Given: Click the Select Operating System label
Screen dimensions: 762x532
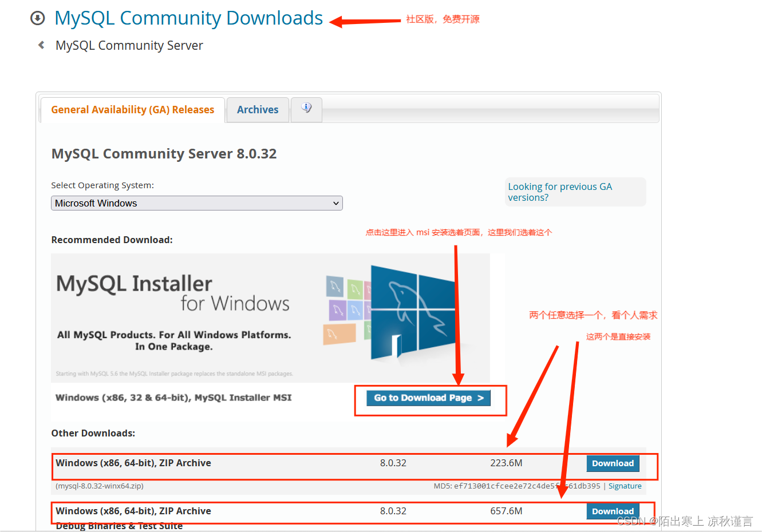Looking at the screenshot, I should (102, 185).
